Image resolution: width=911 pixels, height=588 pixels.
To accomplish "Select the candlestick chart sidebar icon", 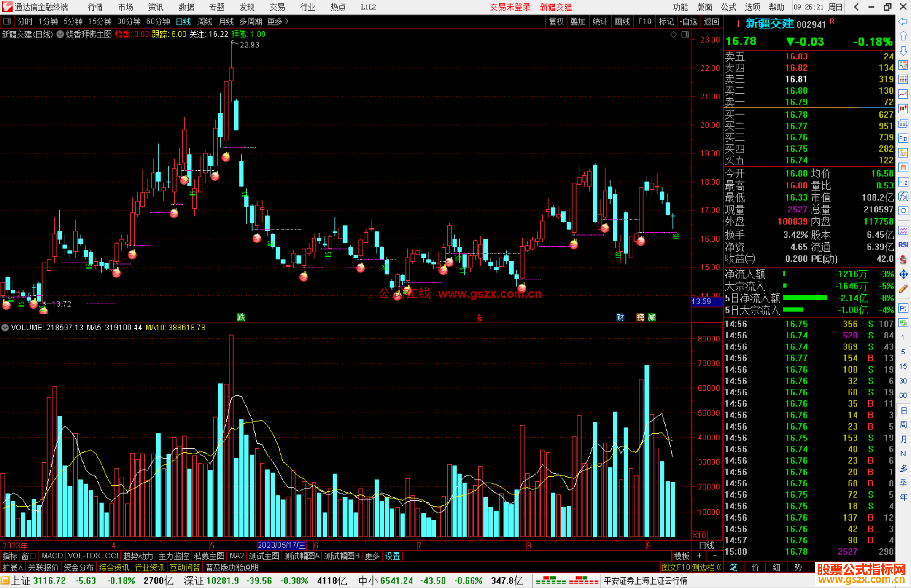I will [903, 108].
